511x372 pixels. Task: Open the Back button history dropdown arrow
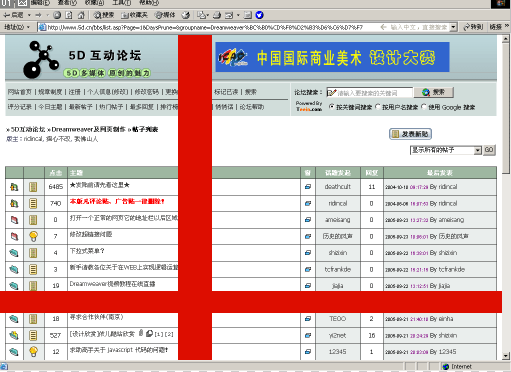click(29, 15)
